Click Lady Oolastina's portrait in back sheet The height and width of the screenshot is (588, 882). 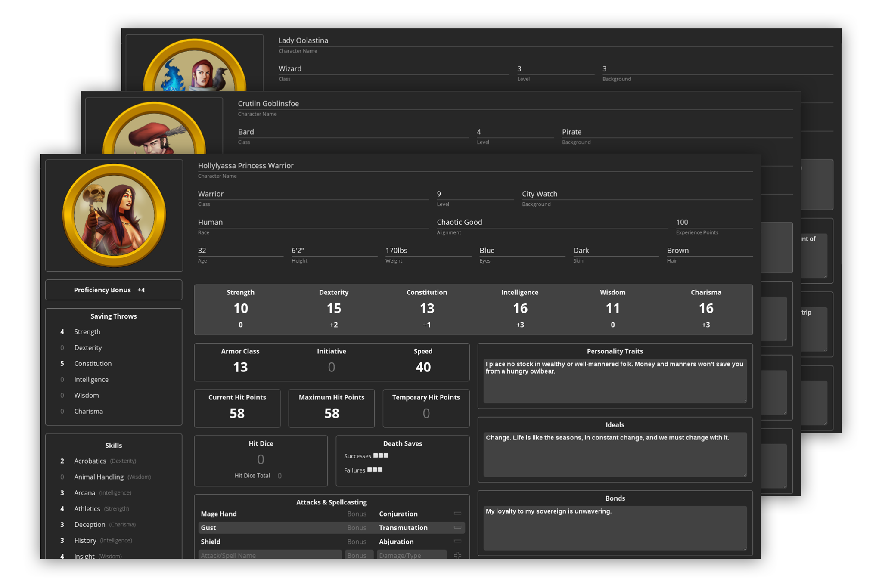click(195, 65)
